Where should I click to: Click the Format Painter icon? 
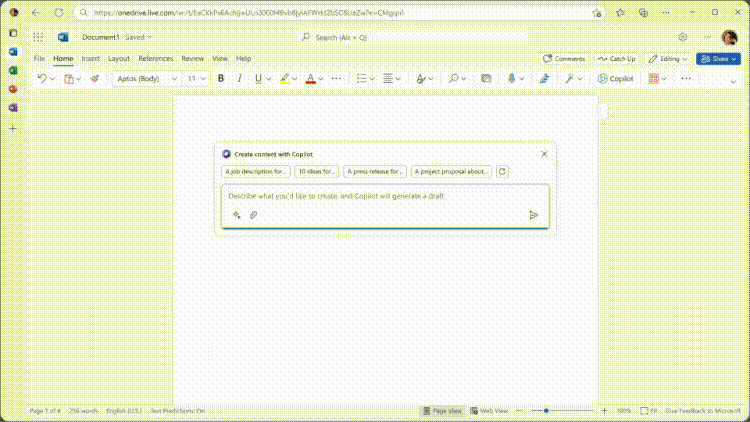pyautogui.click(x=95, y=78)
